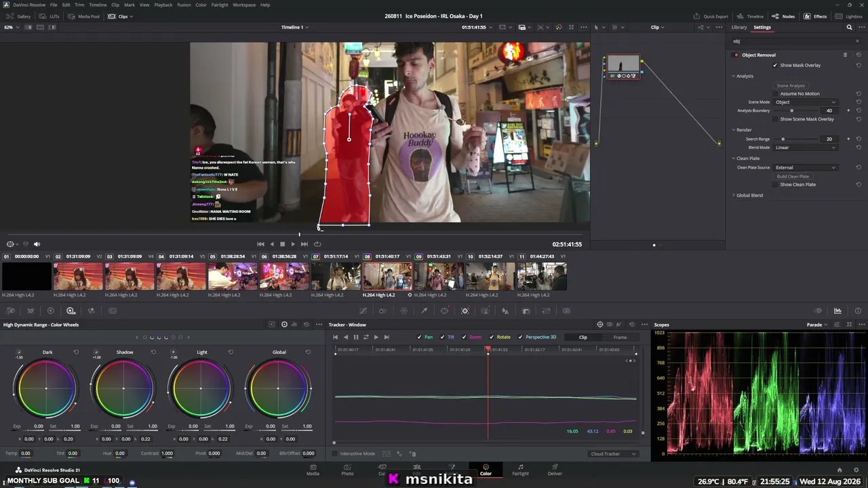Viewport: 868px width, 488px height.
Task: Toggle the Zoom tracking checkbox
Action: pyautogui.click(x=464, y=337)
